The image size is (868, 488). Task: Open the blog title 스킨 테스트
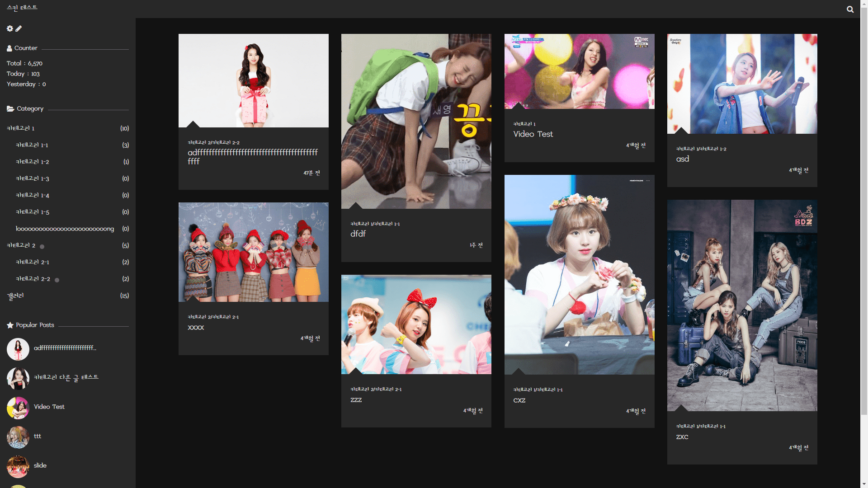pos(22,8)
